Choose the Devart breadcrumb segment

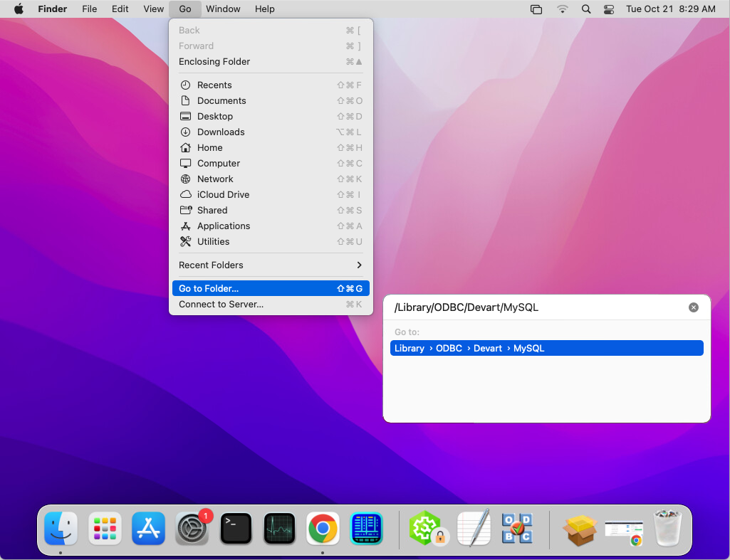click(488, 348)
